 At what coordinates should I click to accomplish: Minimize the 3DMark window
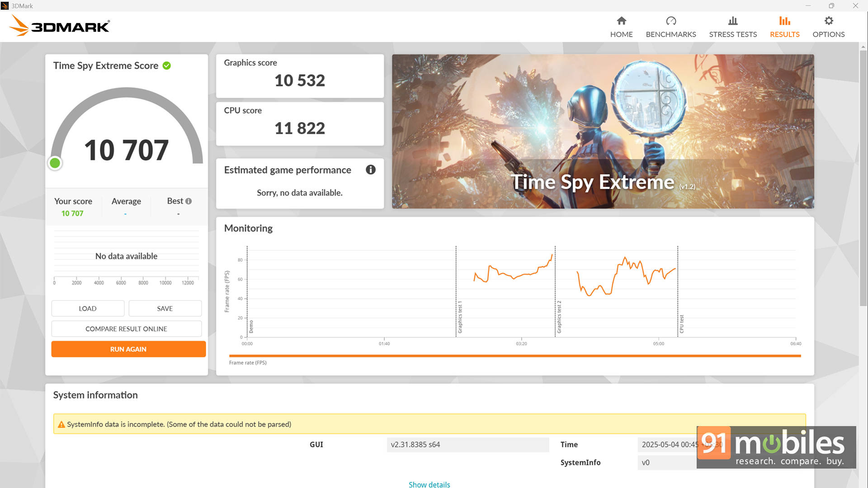808,6
